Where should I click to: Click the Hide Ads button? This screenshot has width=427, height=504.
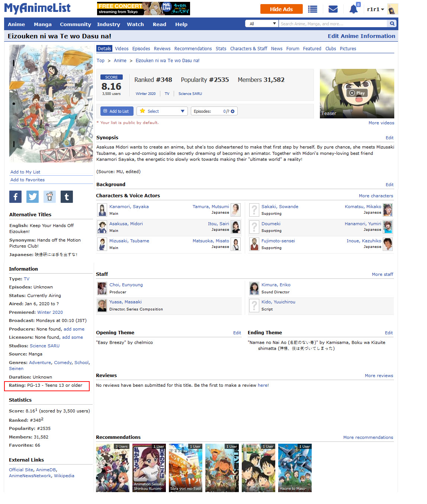point(282,9)
